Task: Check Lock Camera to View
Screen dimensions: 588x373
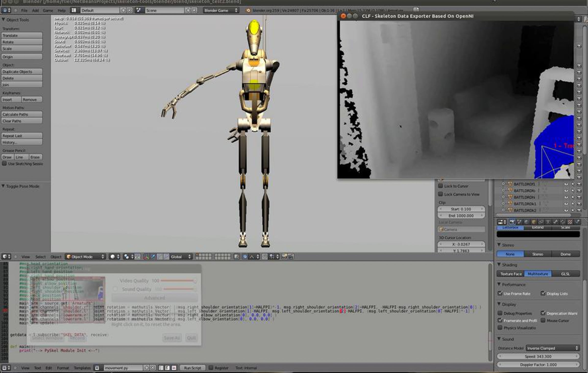Action: 441,194
